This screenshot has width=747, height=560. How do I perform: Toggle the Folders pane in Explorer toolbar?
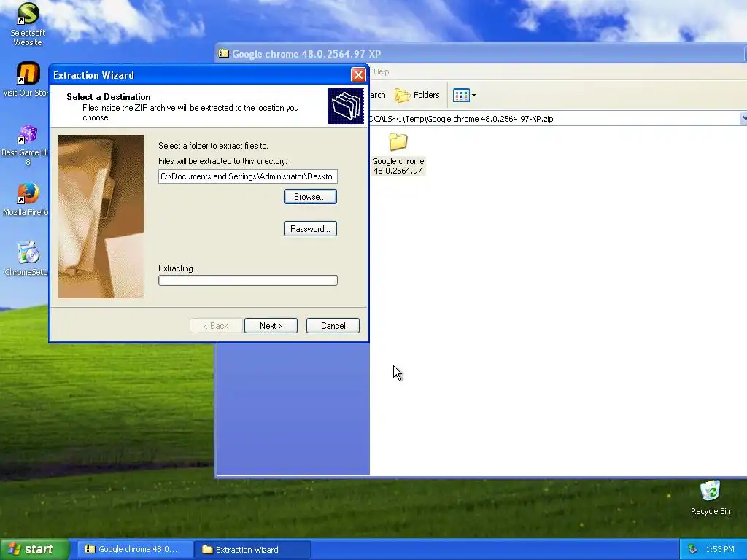(x=417, y=96)
